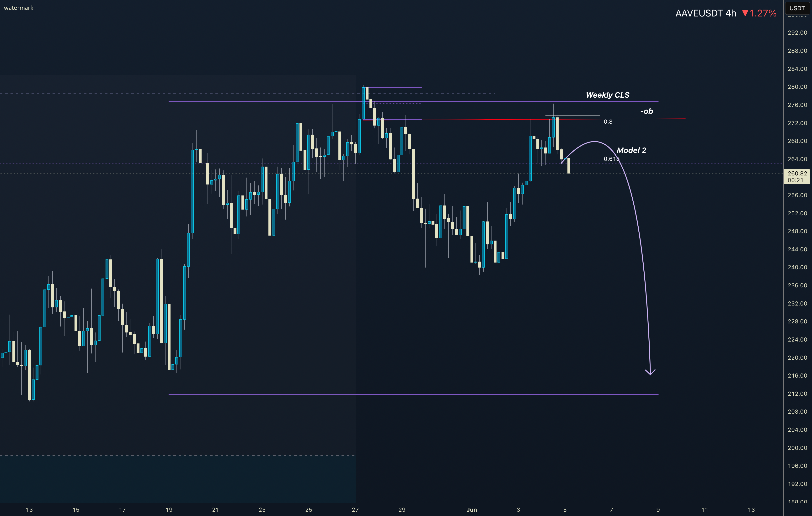Open the USDT currency selector
Viewport: 812px width, 516px height.
[x=797, y=8]
